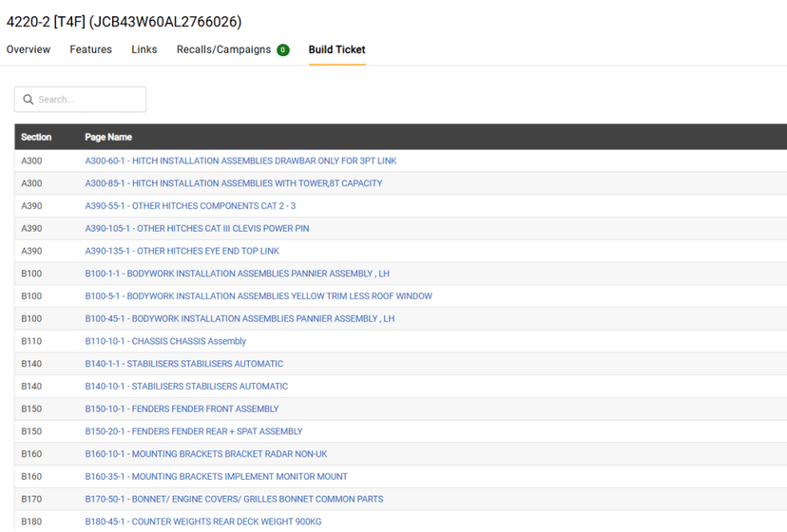Viewport: 787px width, 532px height.
Task: Click the search magnifier icon
Action: click(29, 100)
